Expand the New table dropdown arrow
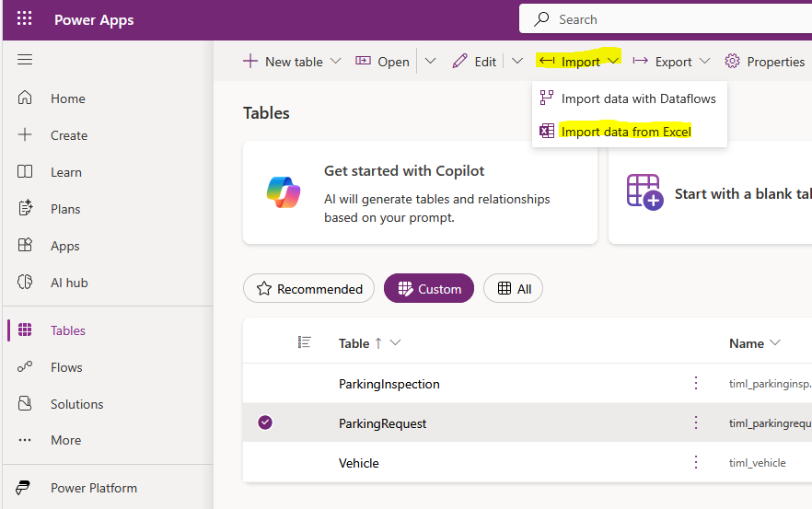 (335, 62)
